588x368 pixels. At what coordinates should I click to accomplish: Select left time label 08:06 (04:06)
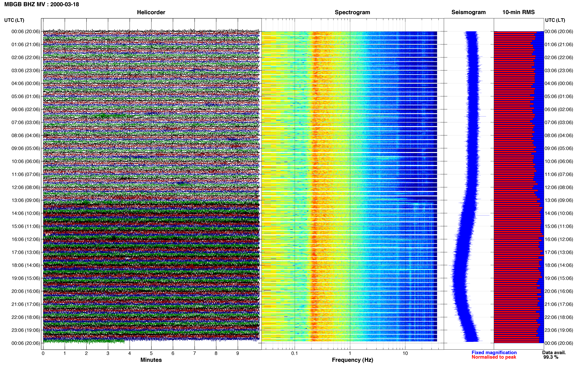pyautogui.click(x=26, y=135)
